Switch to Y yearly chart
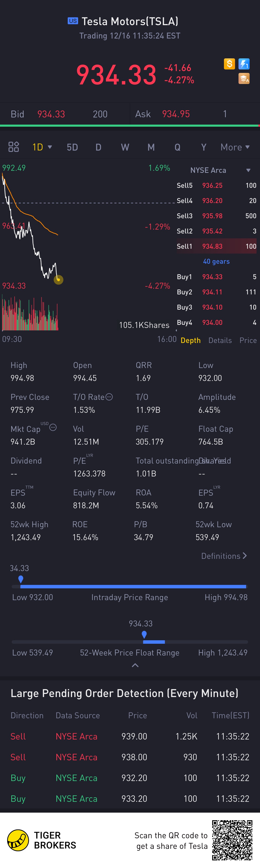260x868 pixels. [x=204, y=147]
